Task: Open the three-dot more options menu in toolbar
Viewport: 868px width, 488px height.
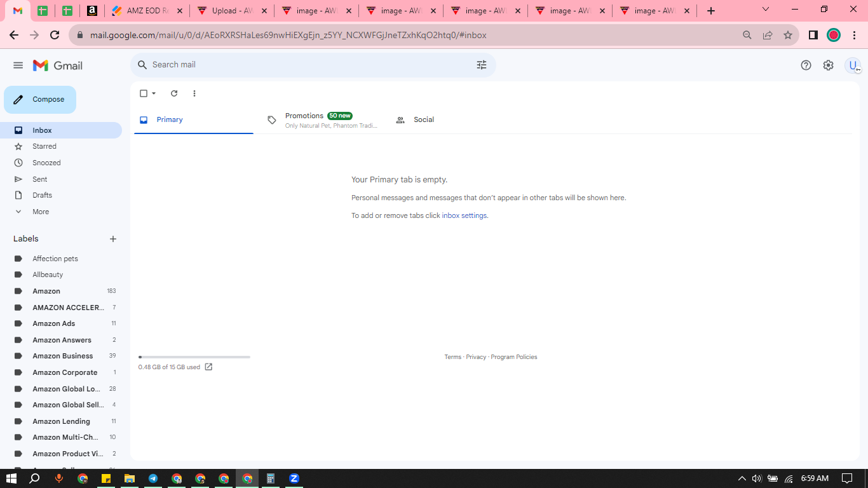Action: click(194, 93)
